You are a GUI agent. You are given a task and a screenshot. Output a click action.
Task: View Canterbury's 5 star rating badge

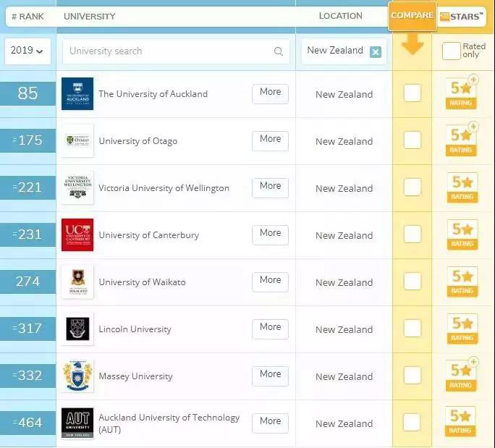click(x=462, y=234)
